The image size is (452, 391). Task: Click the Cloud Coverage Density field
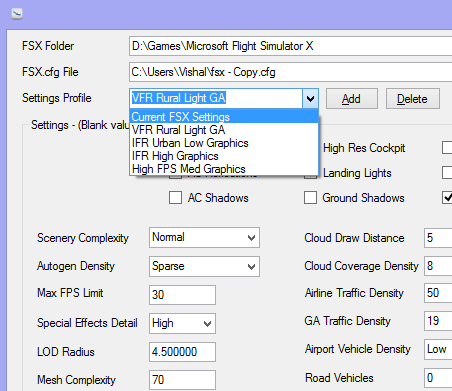438,266
